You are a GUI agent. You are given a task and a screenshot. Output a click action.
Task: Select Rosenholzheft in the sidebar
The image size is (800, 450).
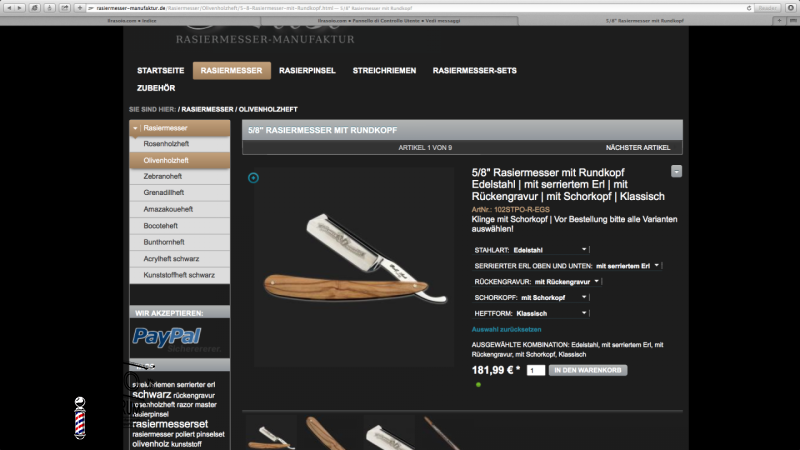coord(180,144)
